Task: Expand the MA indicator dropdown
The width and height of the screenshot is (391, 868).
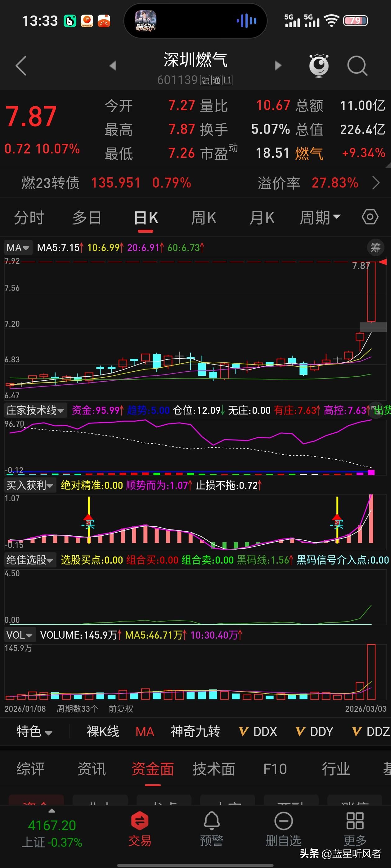Action: (18, 248)
